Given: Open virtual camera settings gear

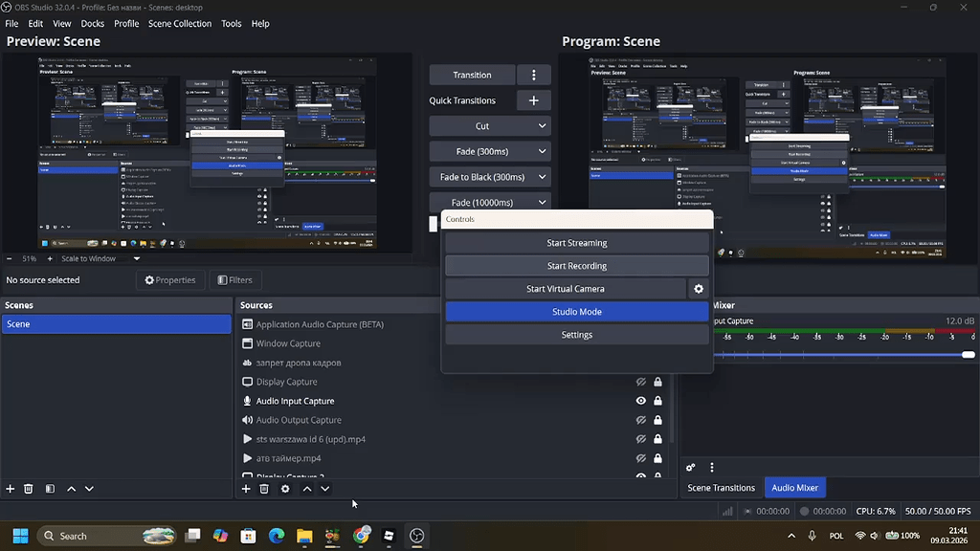Looking at the screenshot, I should pos(698,289).
